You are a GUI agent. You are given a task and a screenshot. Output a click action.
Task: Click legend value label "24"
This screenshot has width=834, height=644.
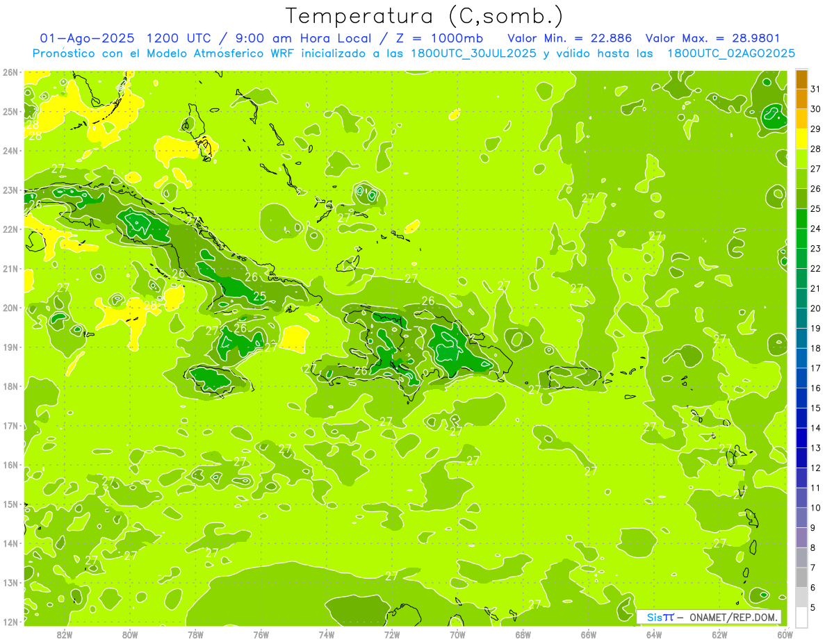click(x=815, y=229)
